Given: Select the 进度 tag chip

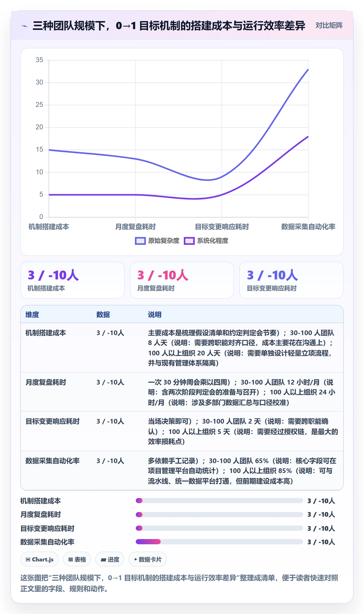Looking at the screenshot, I should click(x=110, y=559).
